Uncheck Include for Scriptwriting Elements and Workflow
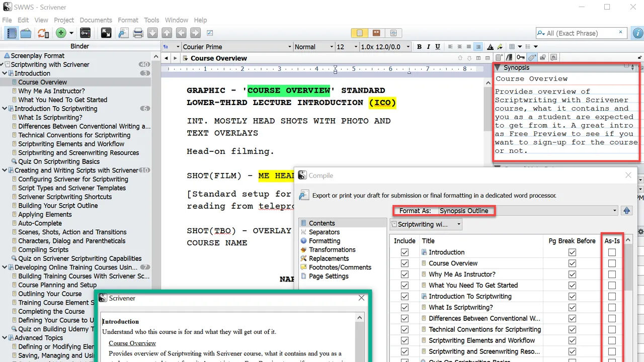This screenshot has width=644, height=362. click(x=405, y=340)
